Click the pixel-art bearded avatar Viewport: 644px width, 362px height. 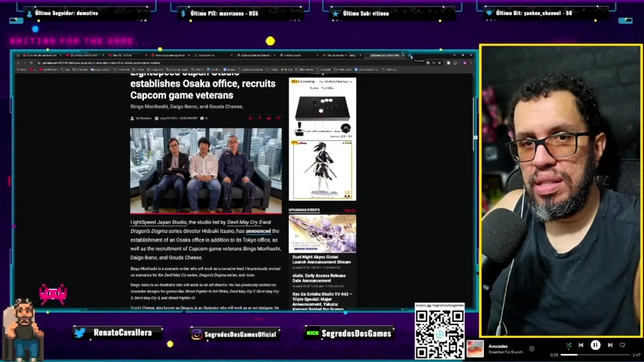[x=23, y=329]
